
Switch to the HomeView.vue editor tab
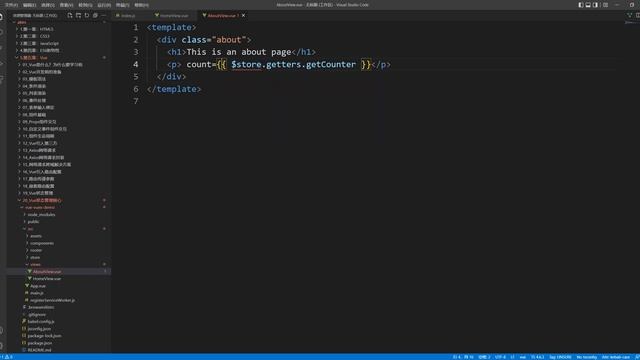(x=174, y=16)
